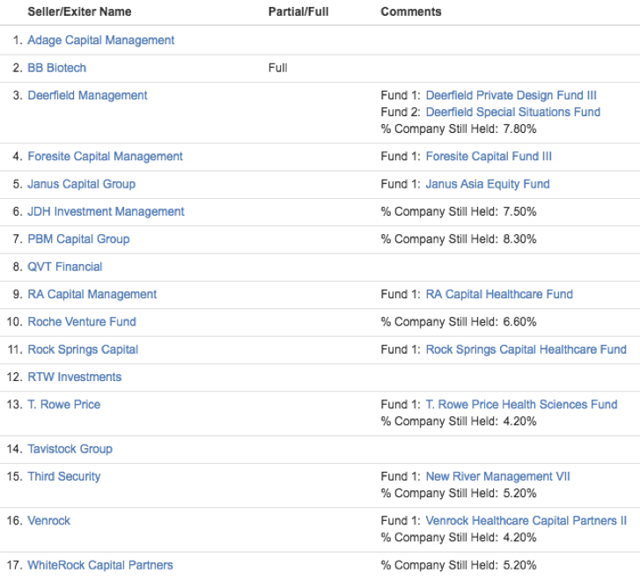Select the 7.50% Company Still Held text
This screenshot has height=580, width=640.
[x=458, y=211]
